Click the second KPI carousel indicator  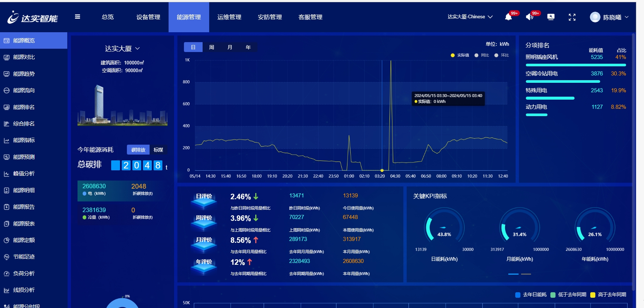[526, 274]
